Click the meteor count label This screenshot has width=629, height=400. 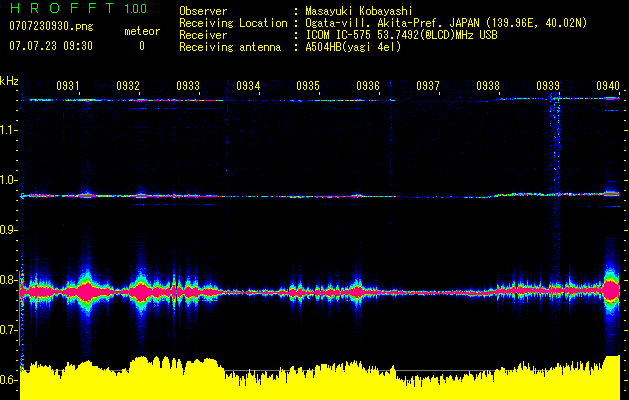click(142, 31)
